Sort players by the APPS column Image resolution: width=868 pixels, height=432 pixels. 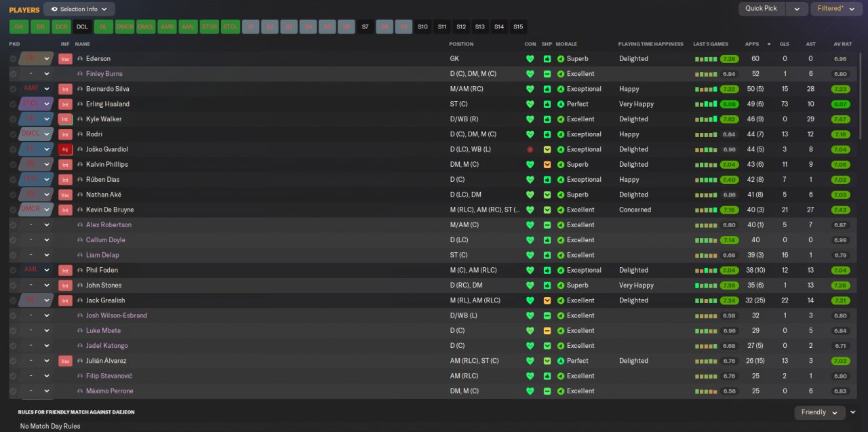tap(752, 44)
